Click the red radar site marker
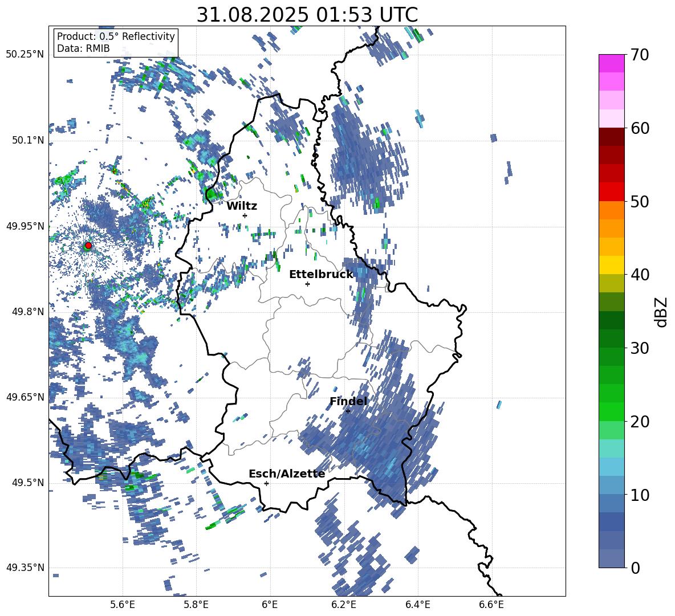Screen dimensions: 675x616 [x=88, y=245]
